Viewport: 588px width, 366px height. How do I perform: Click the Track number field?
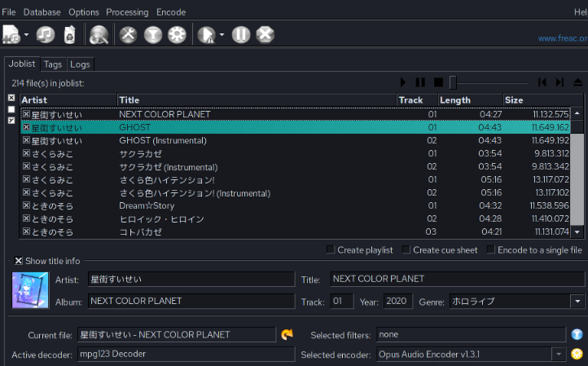coord(341,301)
